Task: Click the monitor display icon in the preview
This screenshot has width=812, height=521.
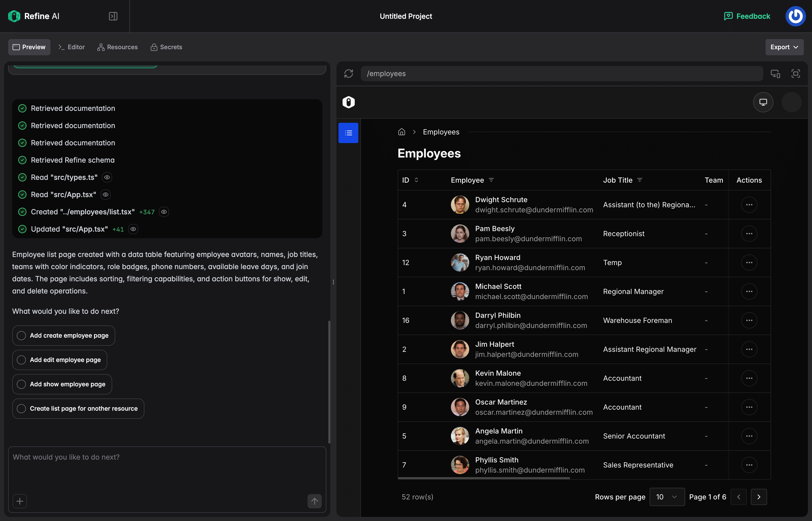Action: [763, 102]
